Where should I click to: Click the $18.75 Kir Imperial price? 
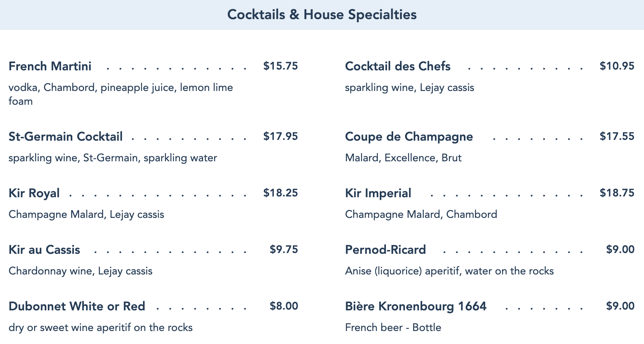617,193
